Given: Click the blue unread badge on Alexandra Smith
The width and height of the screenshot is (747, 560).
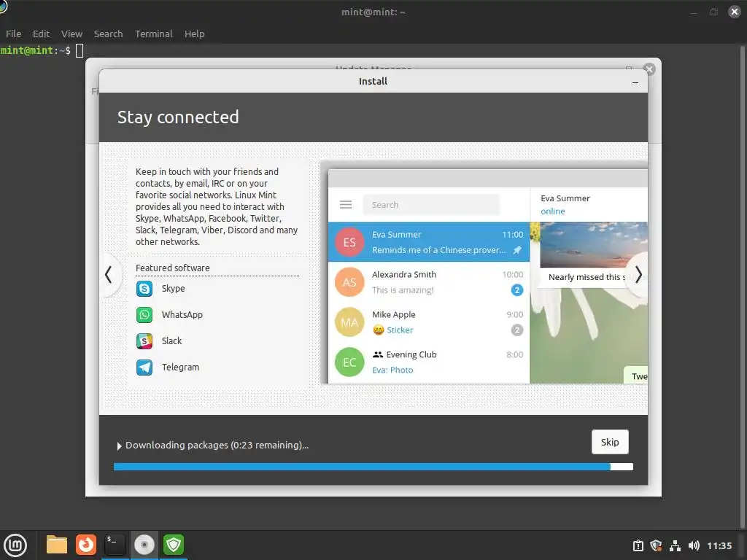Looking at the screenshot, I should (517, 290).
